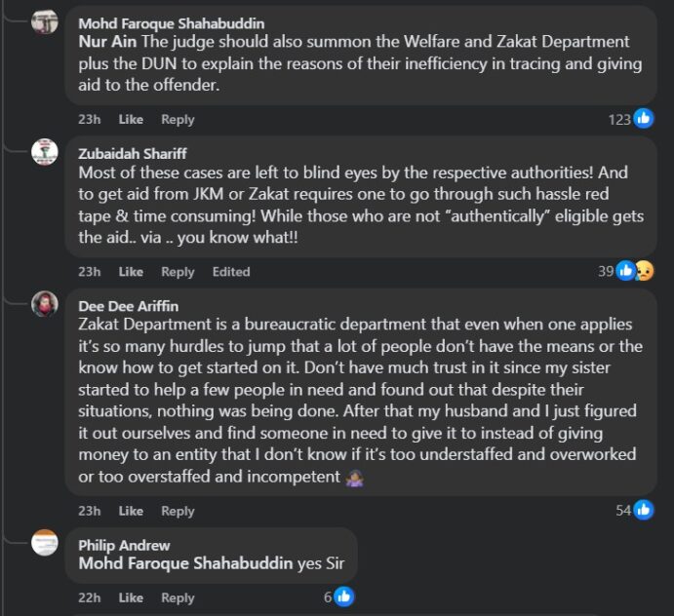
Task: Reply to Mohd Faroque Shahabuddin's comment
Action: [178, 119]
